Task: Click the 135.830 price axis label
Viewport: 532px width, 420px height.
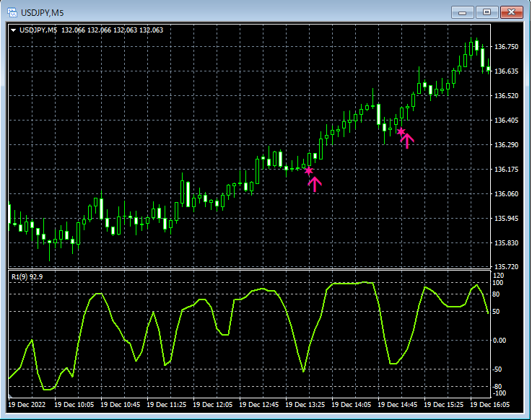Action: [x=507, y=243]
